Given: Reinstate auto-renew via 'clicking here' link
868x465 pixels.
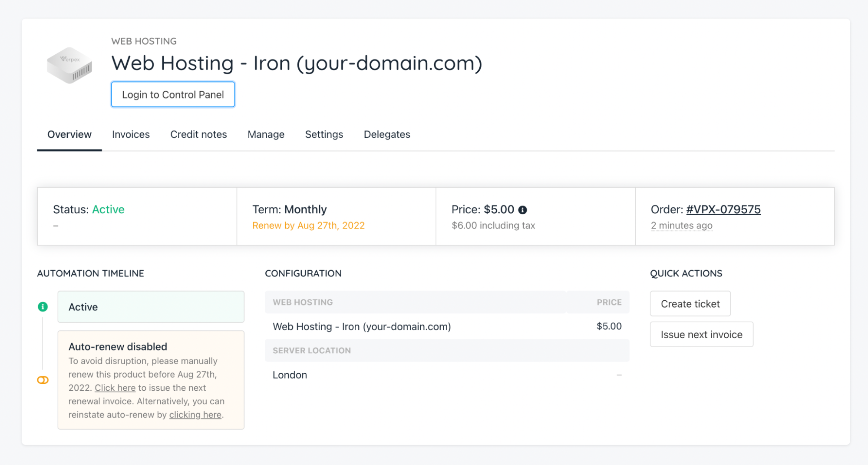Looking at the screenshot, I should (x=195, y=415).
